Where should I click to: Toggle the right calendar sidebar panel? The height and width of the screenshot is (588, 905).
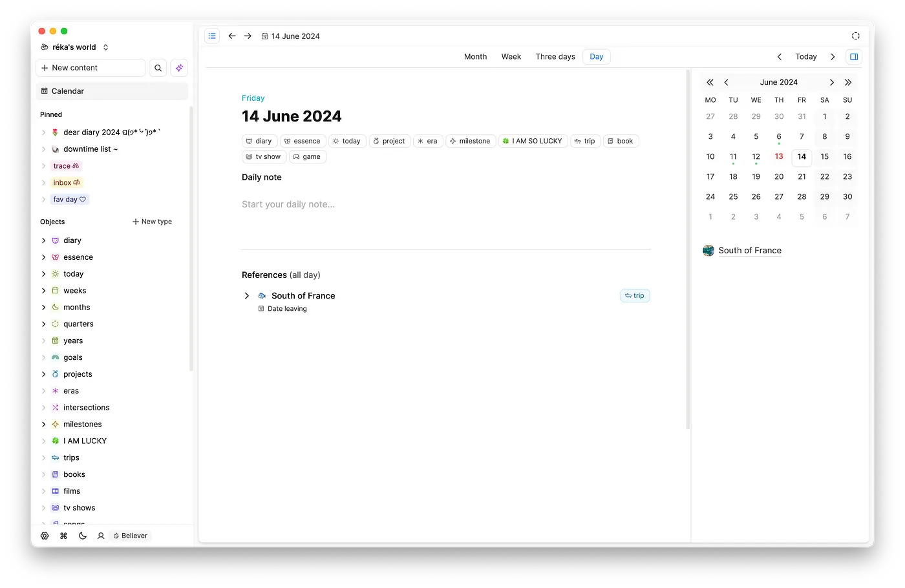click(x=854, y=57)
